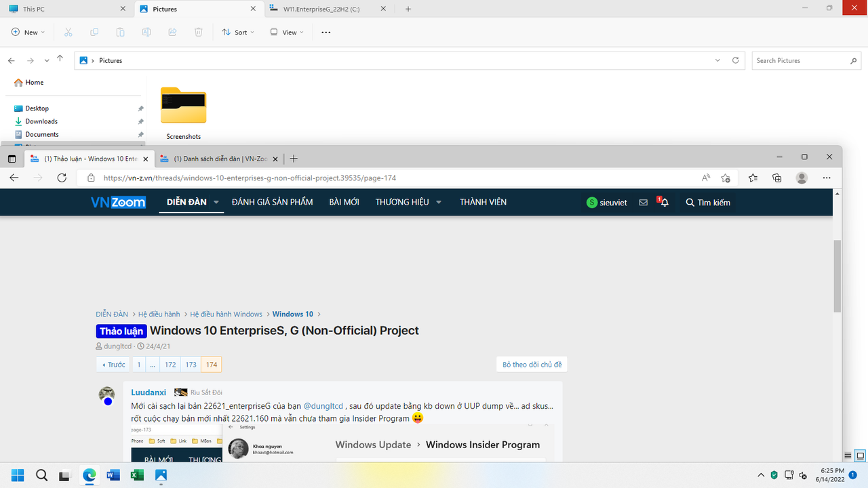This screenshot has width=868, height=488.
Task: Open the @dungltcd user mention link
Action: pos(324,405)
